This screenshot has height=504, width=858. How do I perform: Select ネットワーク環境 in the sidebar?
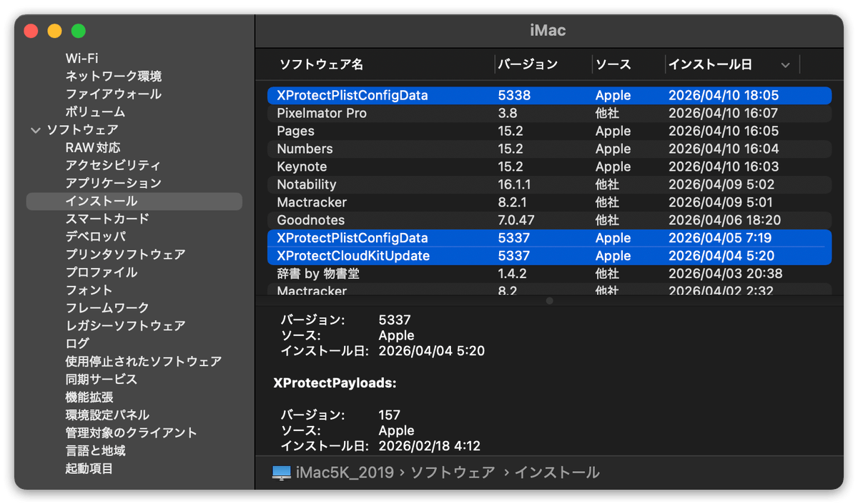[114, 76]
